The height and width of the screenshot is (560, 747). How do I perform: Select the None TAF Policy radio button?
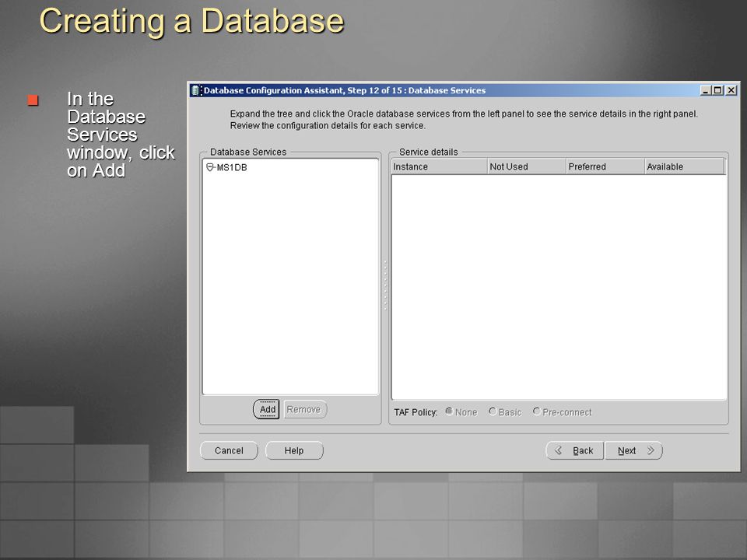coord(449,411)
